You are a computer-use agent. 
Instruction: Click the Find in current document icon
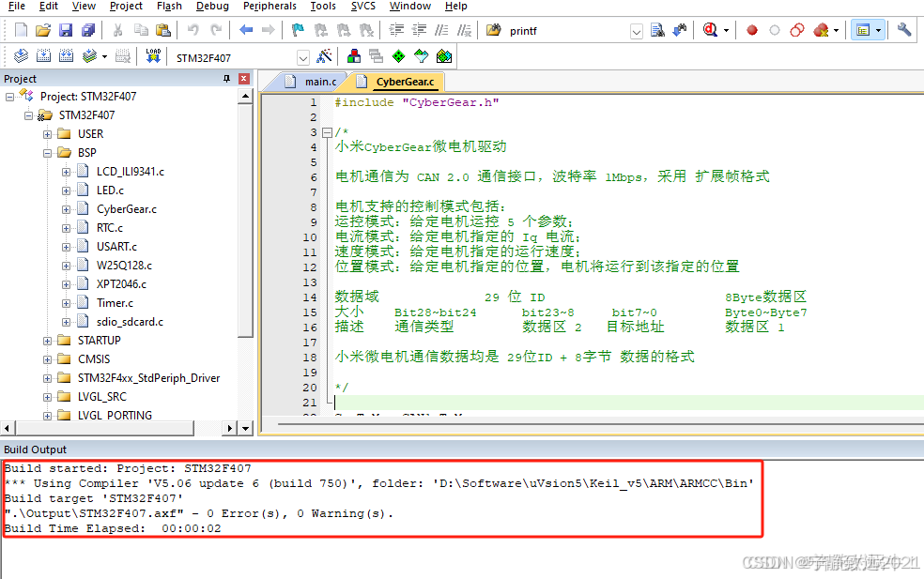coord(657,30)
